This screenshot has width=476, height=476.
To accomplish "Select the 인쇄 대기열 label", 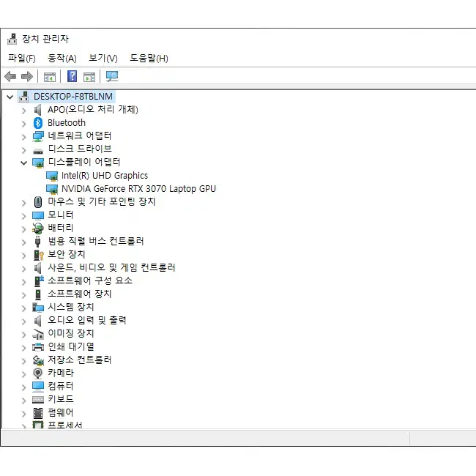I will pyautogui.click(x=71, y=346).
